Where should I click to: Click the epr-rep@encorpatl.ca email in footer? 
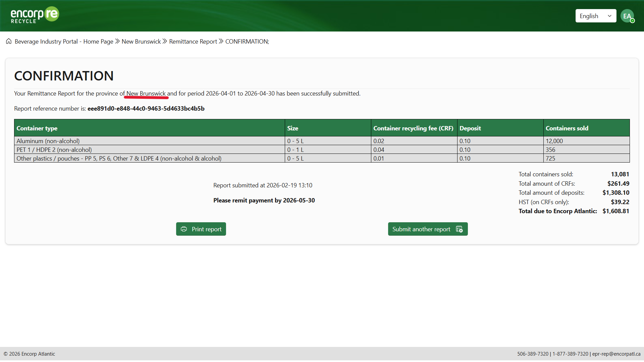(616, 354)
